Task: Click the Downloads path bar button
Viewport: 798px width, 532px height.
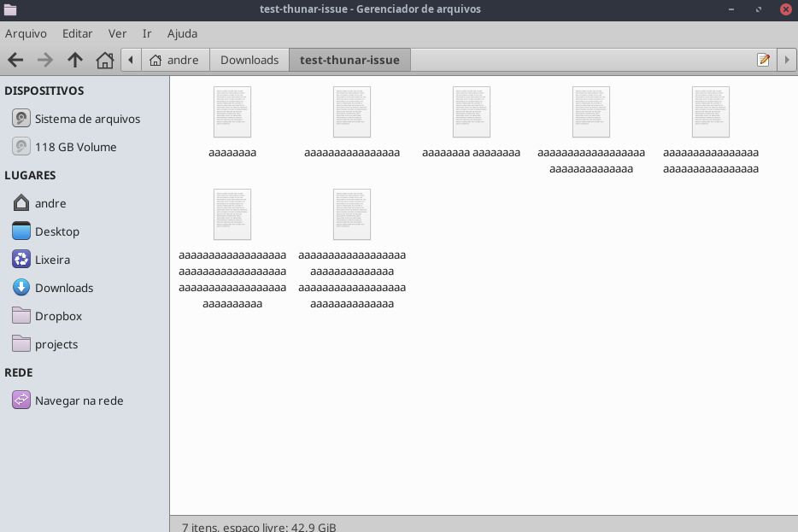Action: 249,60
